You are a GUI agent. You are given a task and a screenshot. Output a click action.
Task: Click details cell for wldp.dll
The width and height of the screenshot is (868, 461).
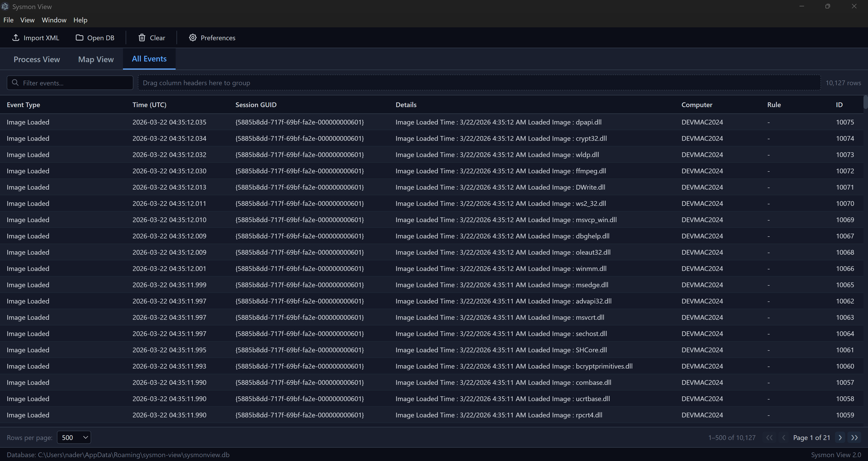click(x=497, y=155)
